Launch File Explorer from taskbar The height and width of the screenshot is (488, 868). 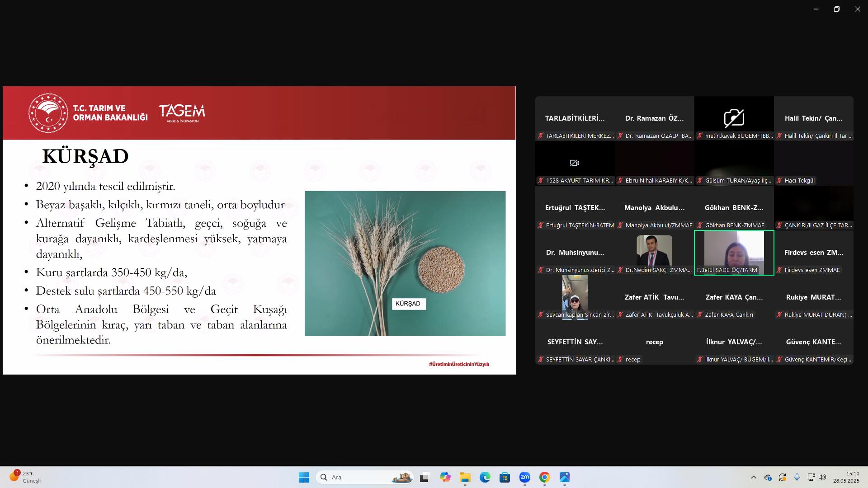tap(465, 477)
